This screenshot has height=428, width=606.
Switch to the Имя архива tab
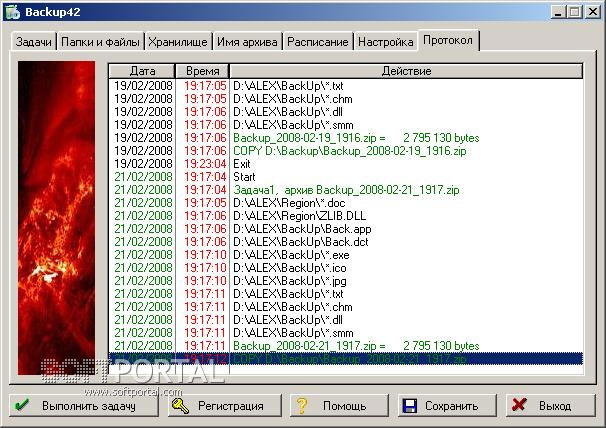pos(247,41)
